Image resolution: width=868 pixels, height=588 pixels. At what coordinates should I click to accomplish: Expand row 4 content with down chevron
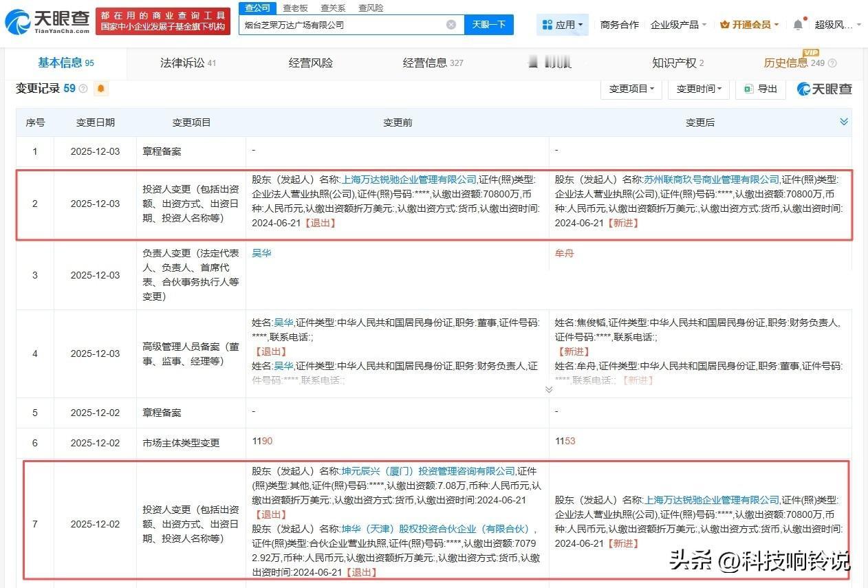click(549, 389)
